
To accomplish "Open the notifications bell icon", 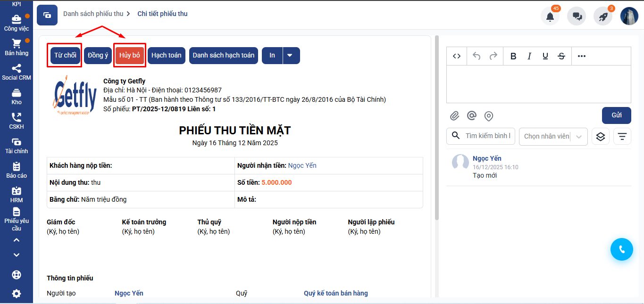I will (x=550, y=16).
